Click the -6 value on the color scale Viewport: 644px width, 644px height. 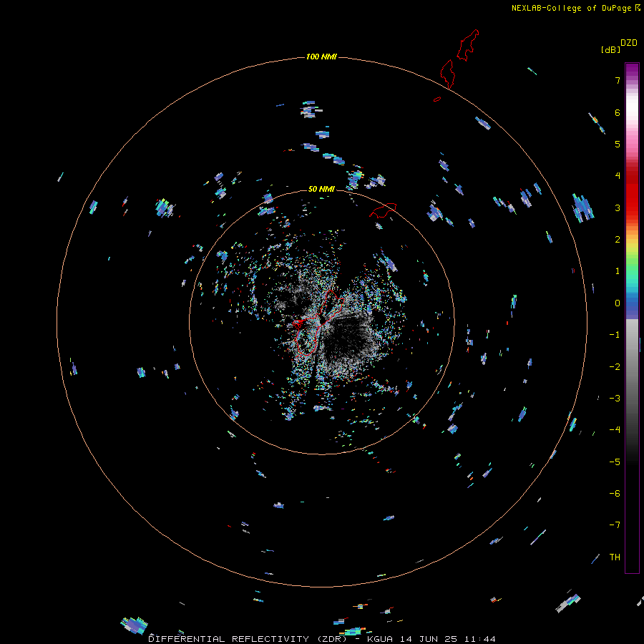615,494
